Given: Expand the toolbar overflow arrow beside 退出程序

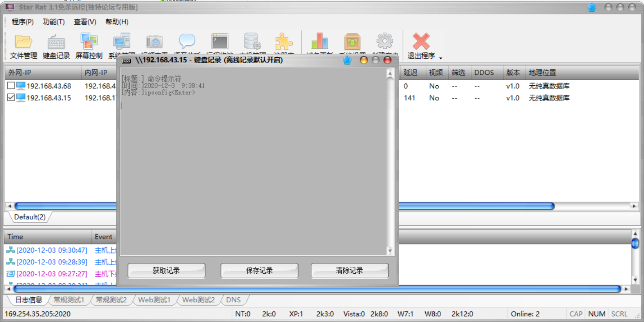Looking at the screenshot, I should click(x=441, y=58).
